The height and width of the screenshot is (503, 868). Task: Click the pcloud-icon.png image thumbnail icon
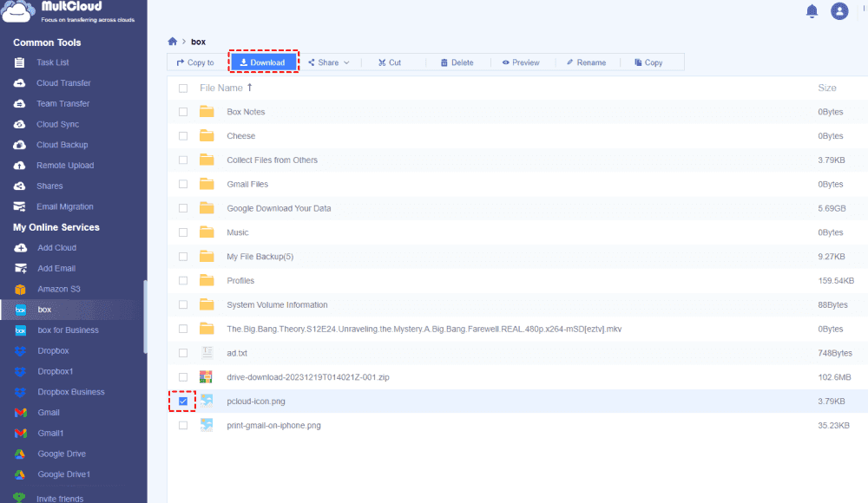tap(207, 402)
